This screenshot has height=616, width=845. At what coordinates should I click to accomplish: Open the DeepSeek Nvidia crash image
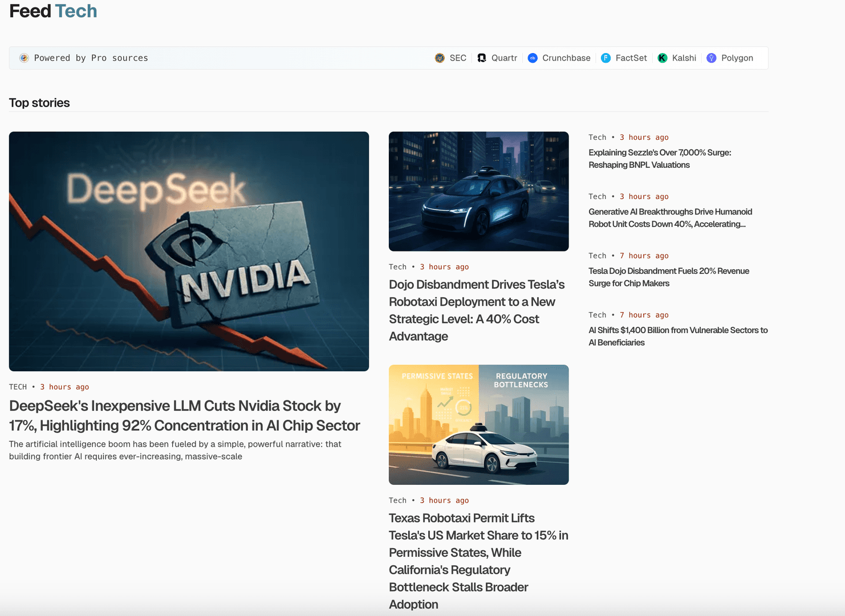pyautogui.click(x=189, y=251)
